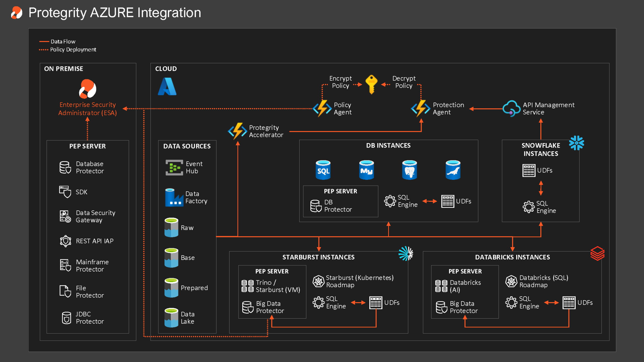The image size is (644, 362).
Task: Click the Event Hub icon
Action: pyautogui.click(x=174, y=167)
